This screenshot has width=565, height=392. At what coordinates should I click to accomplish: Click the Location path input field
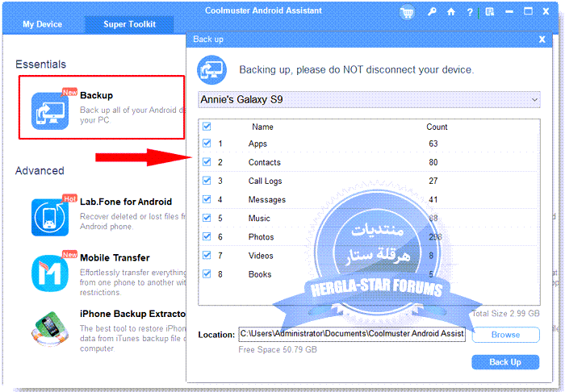pos(352,334)
